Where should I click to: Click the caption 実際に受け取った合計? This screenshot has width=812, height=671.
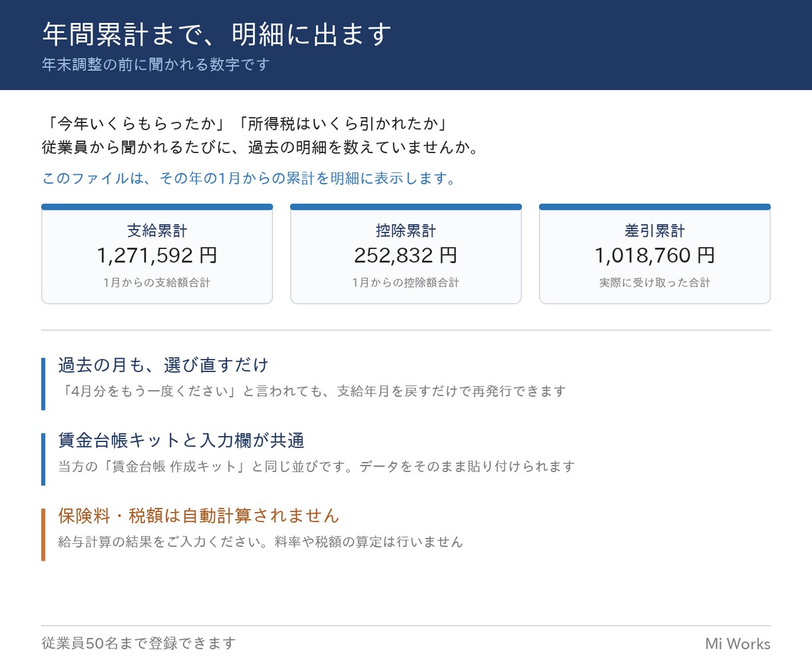click(x=655, y=283)
